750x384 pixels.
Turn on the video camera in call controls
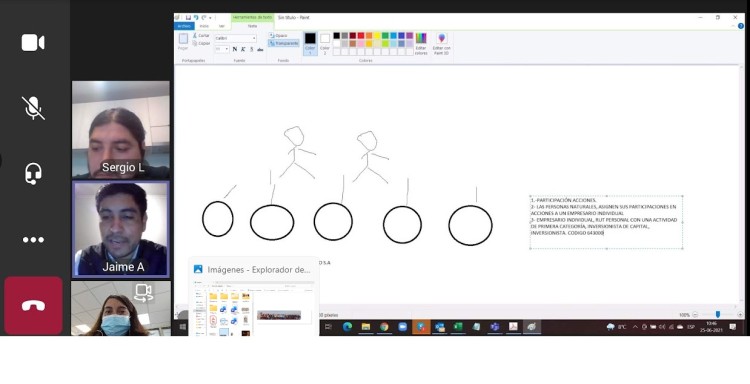[x=33, y=43]
